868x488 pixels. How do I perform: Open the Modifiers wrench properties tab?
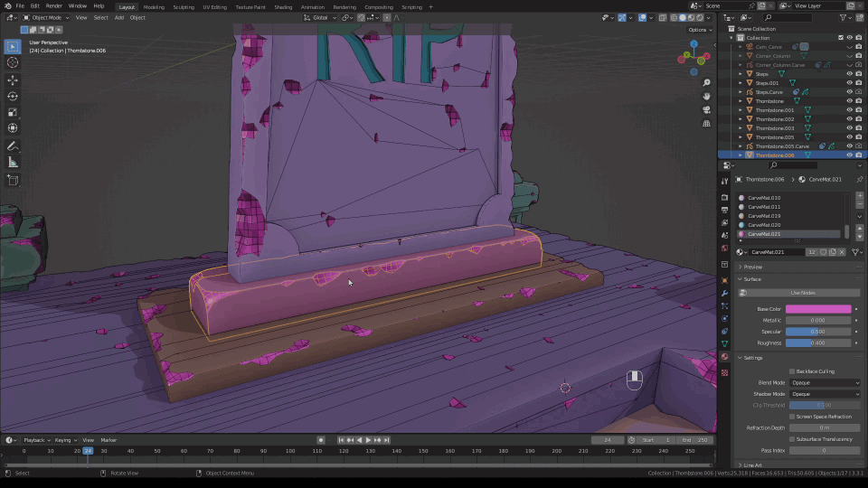pos(724,294)
